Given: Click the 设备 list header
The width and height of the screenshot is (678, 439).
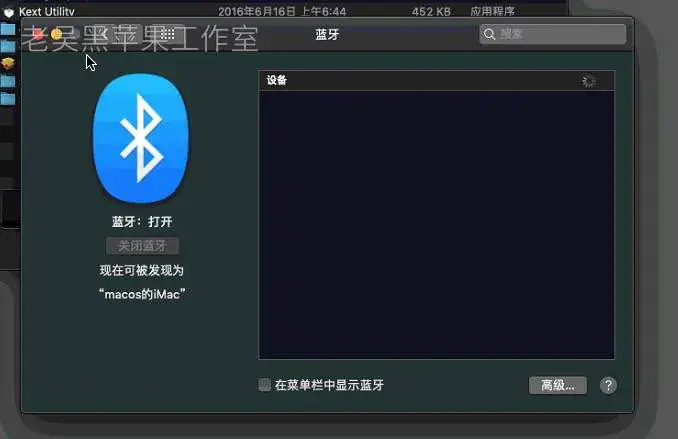Looking at the screenshot, I should [x=436, y=80].
